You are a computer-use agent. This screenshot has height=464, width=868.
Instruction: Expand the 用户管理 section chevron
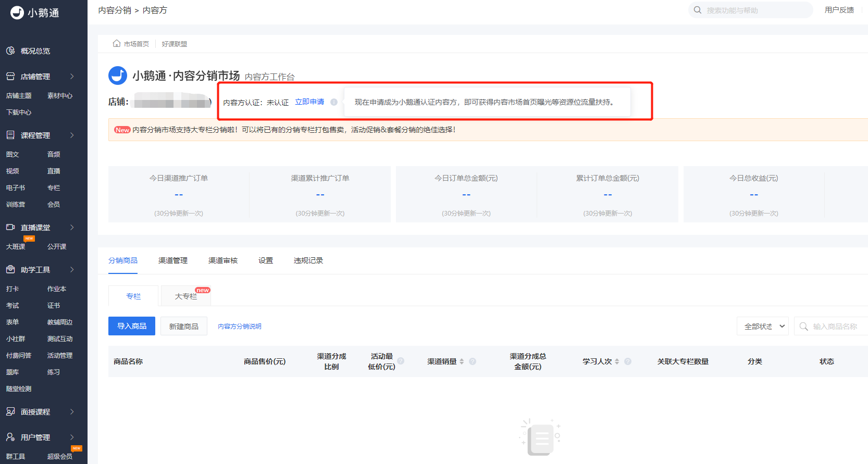point(72,437)
